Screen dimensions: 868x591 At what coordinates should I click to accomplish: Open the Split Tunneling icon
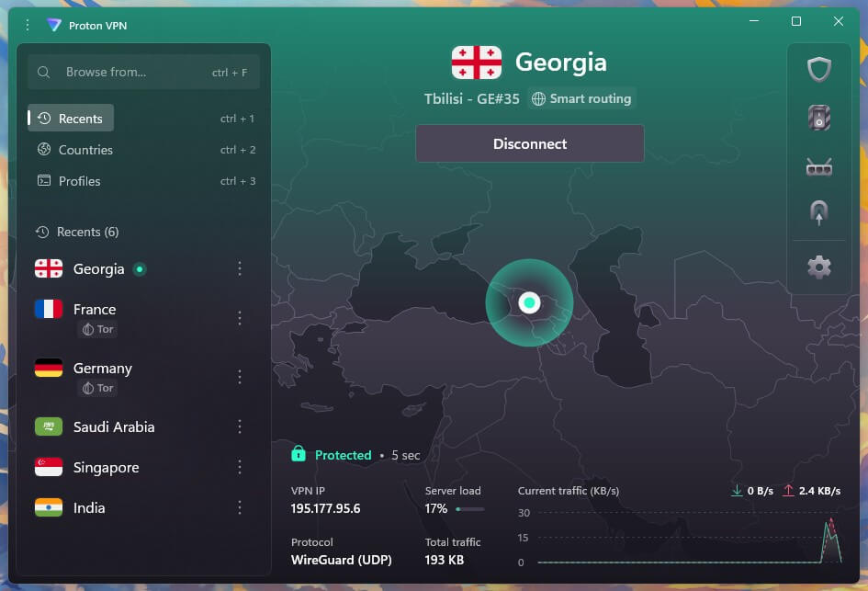point(818,212)
